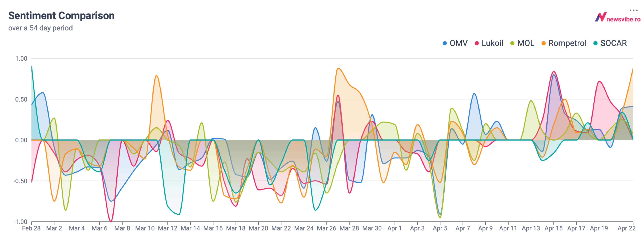Click the Mar 30 x-axis label
The height and width of the screenshot is (248, 644).
[372, 228]
